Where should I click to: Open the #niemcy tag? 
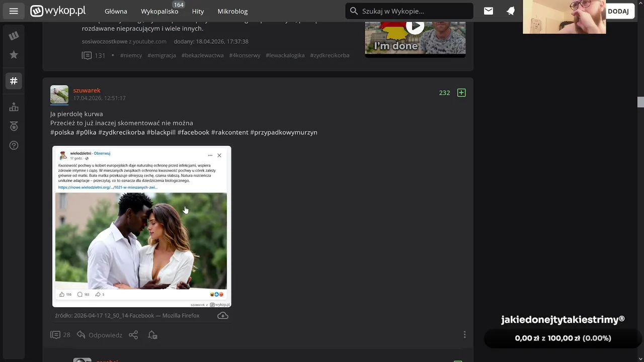tap(131, 55)
